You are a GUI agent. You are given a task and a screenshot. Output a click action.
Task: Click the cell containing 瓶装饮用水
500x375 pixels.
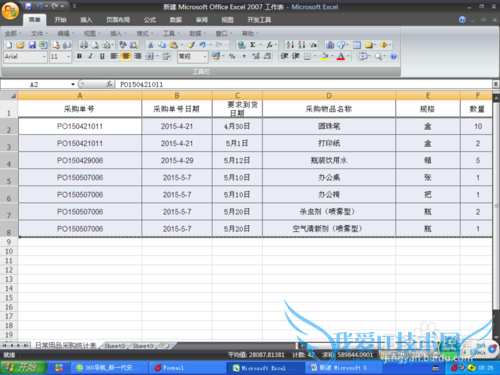pos(329,160)
